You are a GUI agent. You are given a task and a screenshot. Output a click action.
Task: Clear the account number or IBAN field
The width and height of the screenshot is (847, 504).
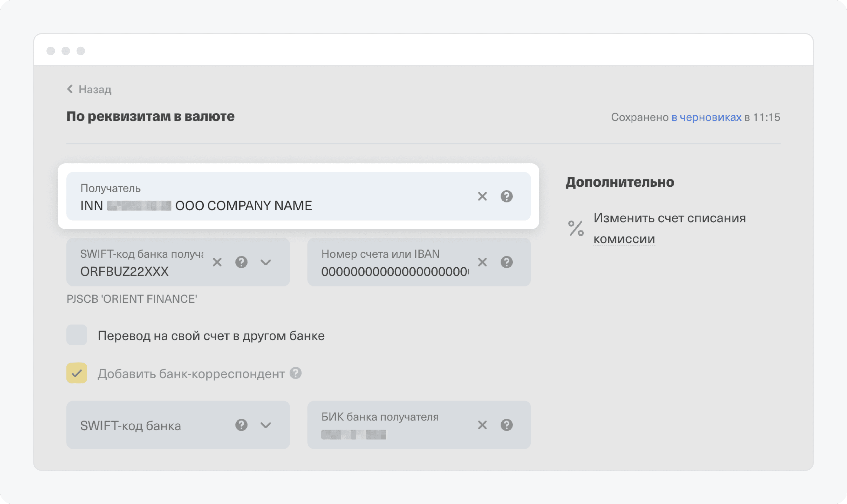(x=482, y=262)
